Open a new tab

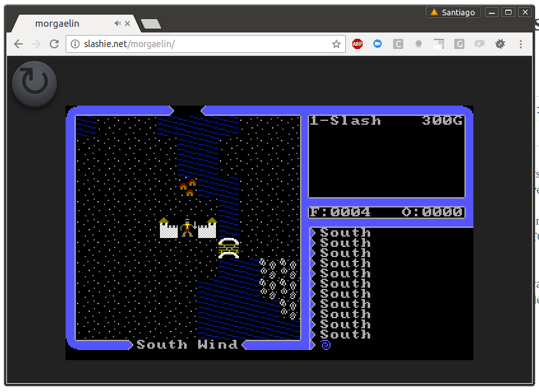tap(150, 24)
